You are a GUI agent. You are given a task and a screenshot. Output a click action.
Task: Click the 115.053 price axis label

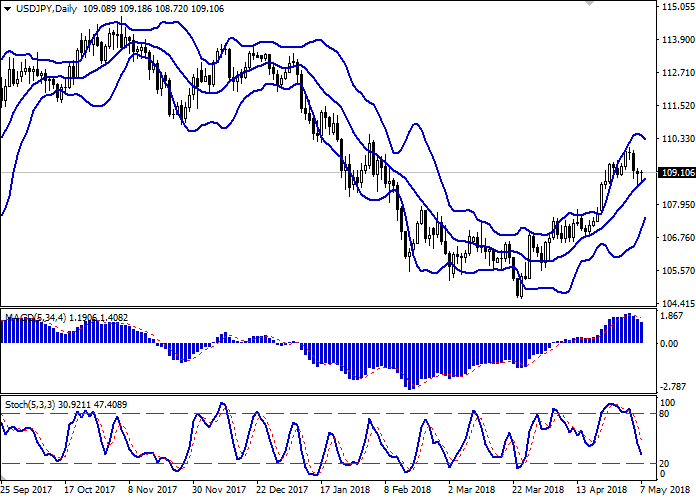[677, 7]
